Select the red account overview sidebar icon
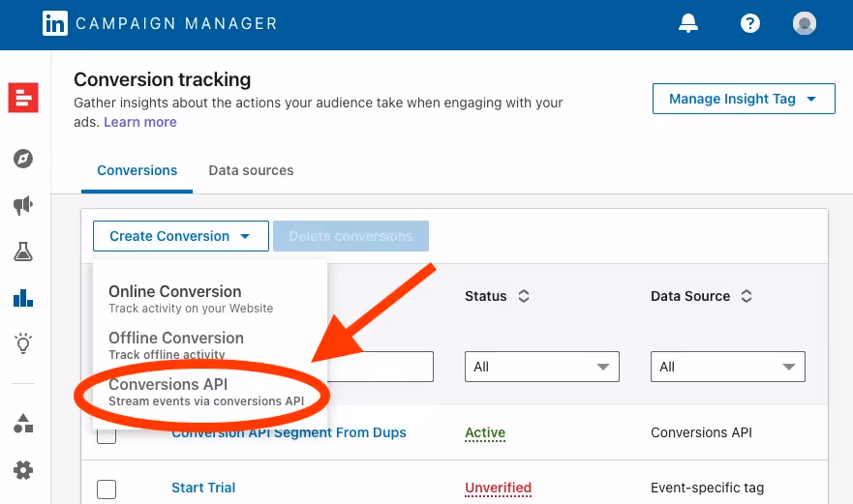This screenshot has height=504, width=853. click(23, 98)
